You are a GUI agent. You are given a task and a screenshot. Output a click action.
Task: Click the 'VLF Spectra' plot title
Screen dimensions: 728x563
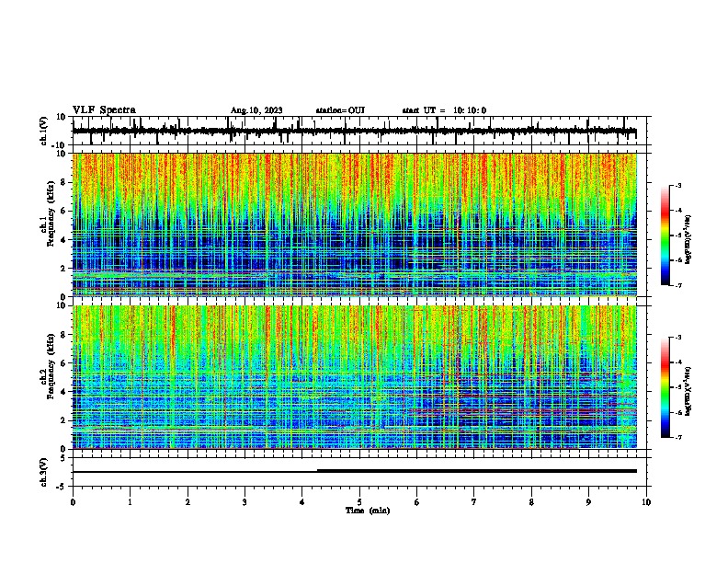click(x=104, y=109)
